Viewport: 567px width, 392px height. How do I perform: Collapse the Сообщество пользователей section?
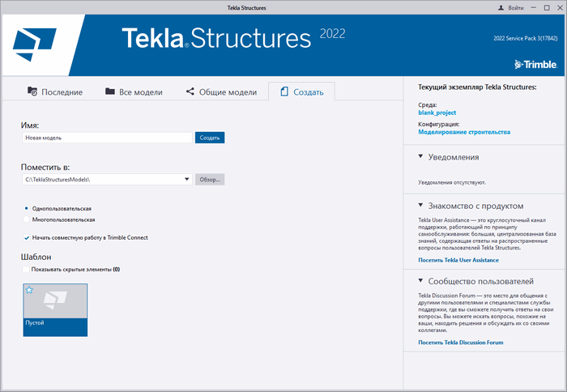coord(420,281)
